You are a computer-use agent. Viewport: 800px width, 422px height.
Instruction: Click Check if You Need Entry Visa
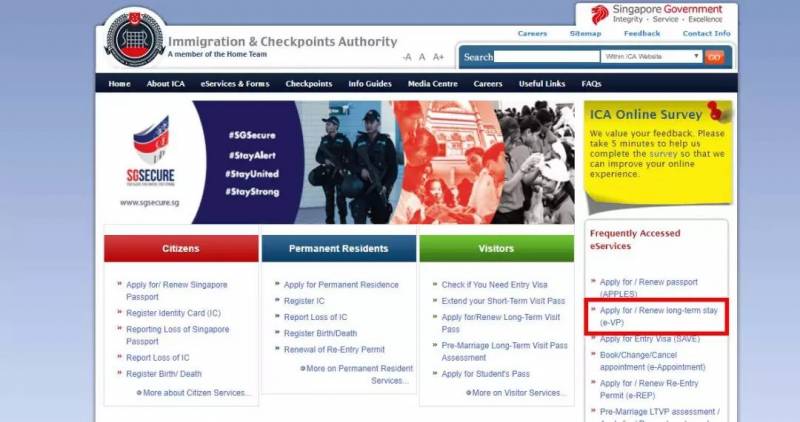click(x=494, y=285)
